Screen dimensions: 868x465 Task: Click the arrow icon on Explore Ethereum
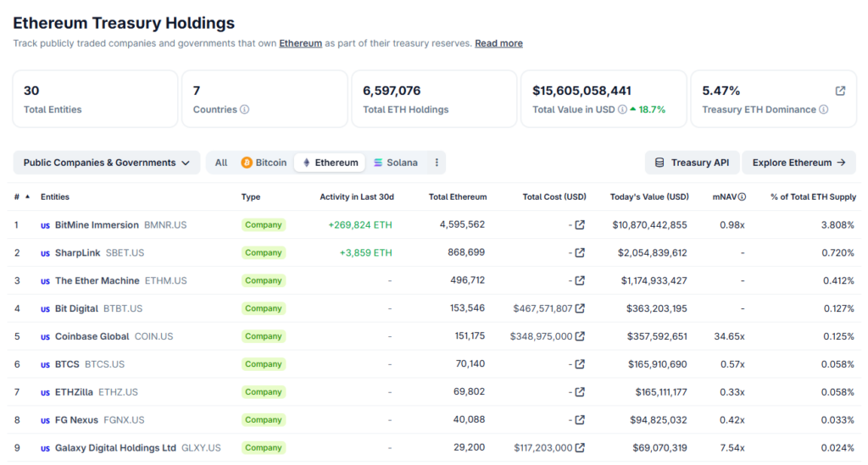pos(842,163)
